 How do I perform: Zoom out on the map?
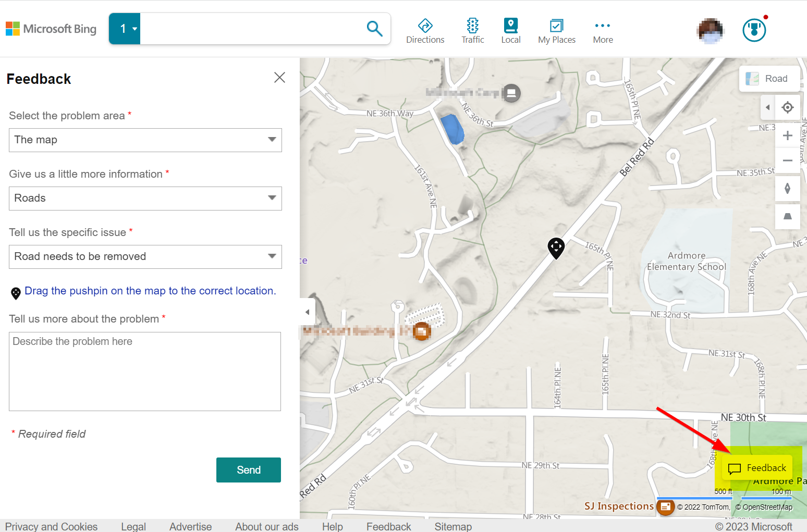pos(788,160)
